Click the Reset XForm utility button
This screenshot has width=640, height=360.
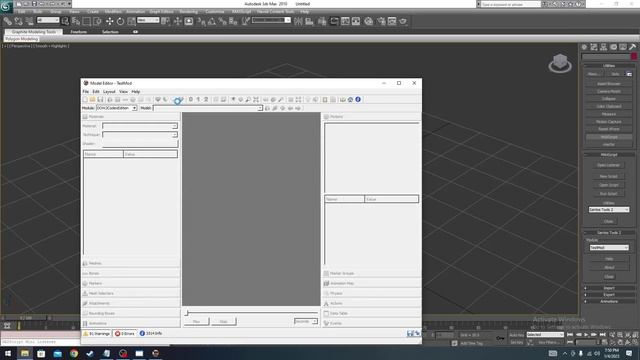609,129
